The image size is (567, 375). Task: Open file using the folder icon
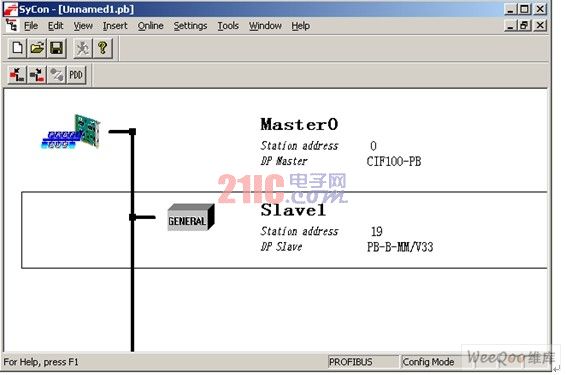[x=37, y=48]
